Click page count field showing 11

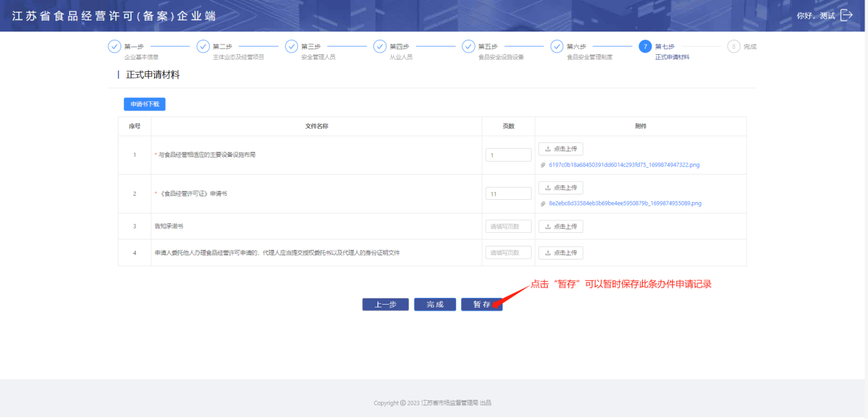[508, 194]
